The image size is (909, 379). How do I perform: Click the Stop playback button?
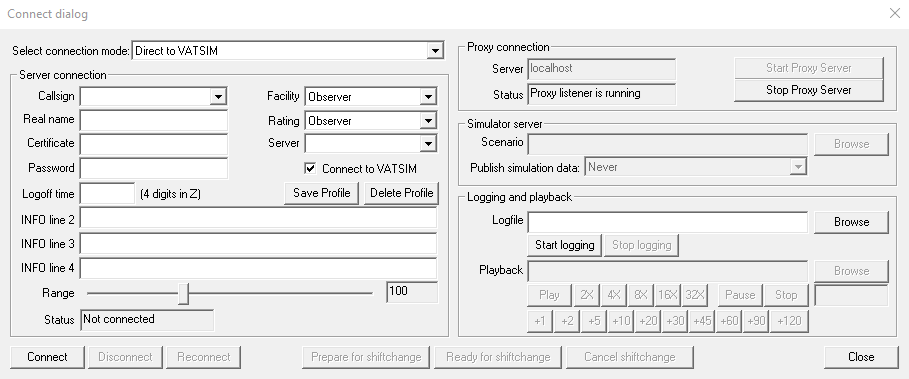point(786,295)
